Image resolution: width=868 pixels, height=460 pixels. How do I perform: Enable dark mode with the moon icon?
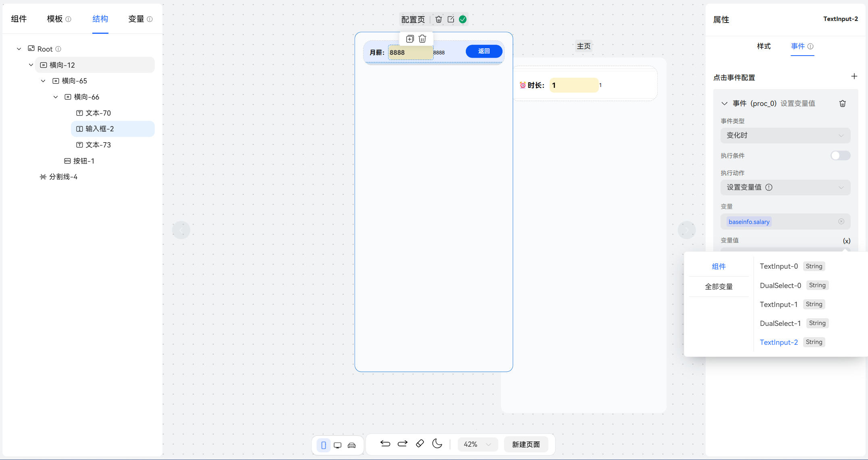coord(437,443)
